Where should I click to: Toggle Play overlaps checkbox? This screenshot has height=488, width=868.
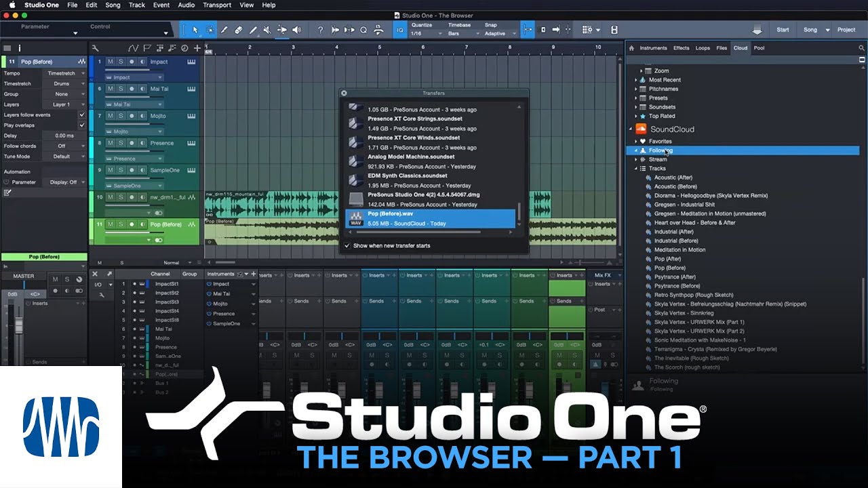click(x=82, y=125)
